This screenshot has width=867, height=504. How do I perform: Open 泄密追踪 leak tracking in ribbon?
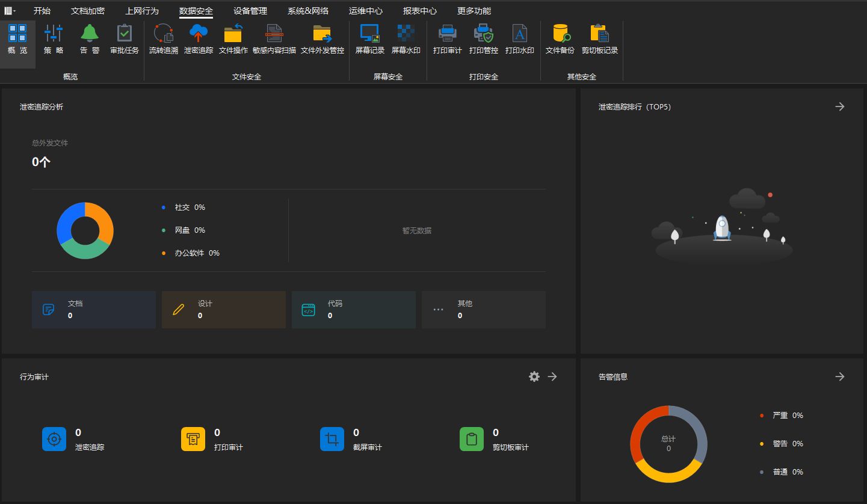(199, 40)
